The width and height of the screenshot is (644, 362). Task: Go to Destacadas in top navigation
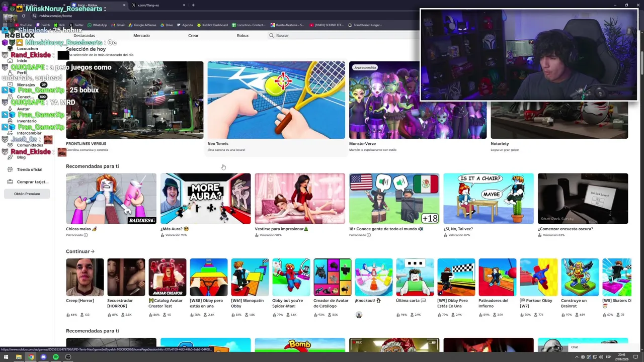tap(84, 36)
